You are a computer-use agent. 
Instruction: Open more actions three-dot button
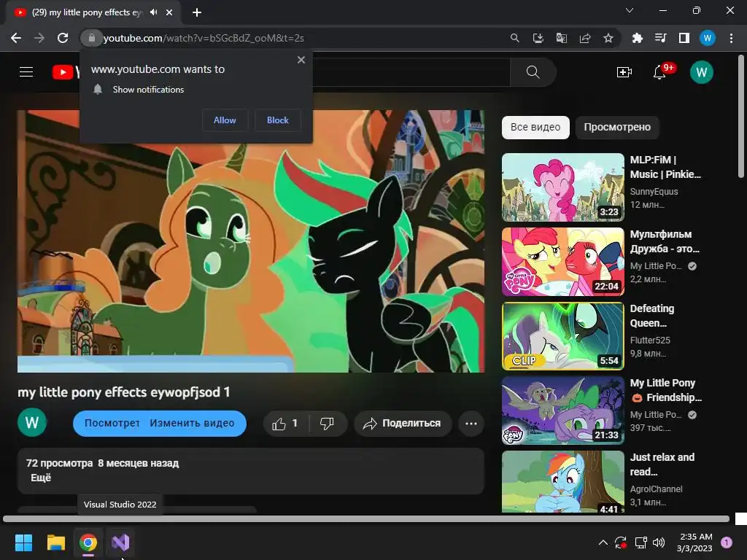471,424
